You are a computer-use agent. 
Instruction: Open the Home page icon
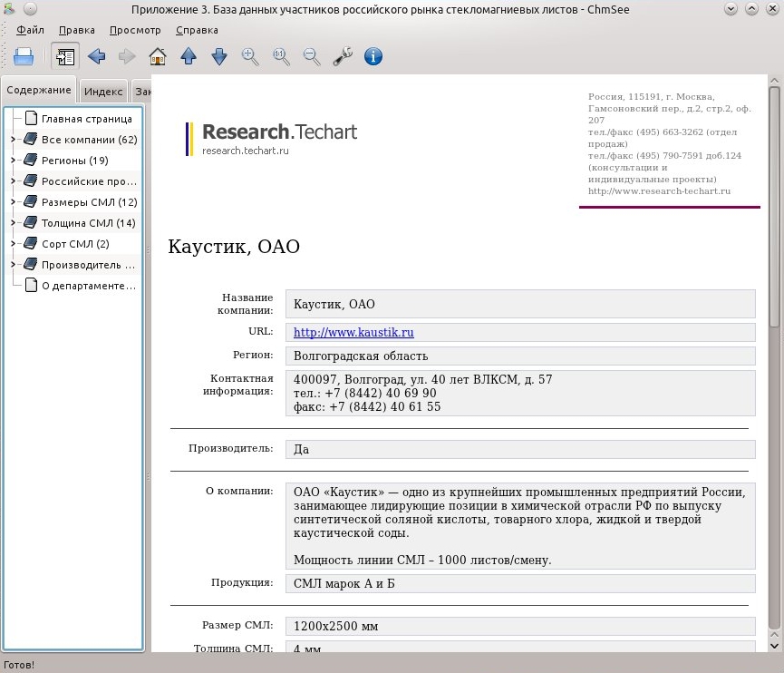[x=158, y=56]
